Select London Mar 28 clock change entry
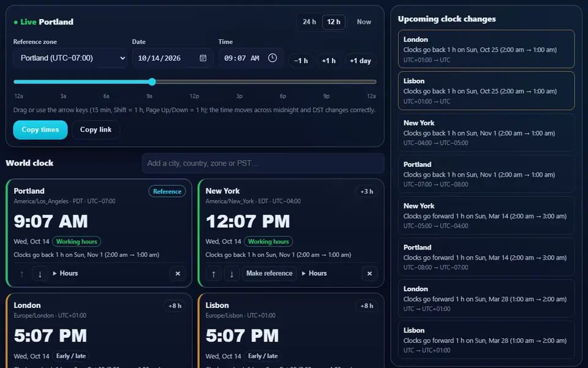Viewport: 588px width, 368px height. (486, 299)
